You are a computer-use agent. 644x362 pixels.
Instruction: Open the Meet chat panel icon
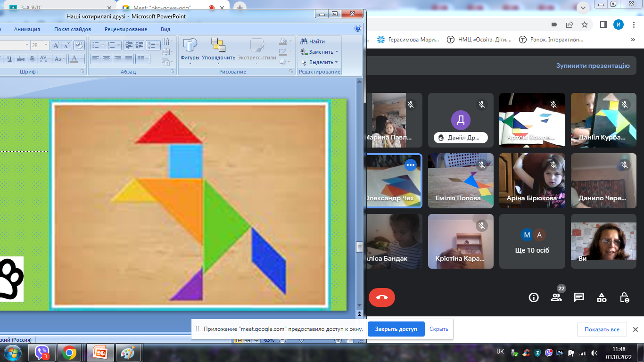click(579, 297)
